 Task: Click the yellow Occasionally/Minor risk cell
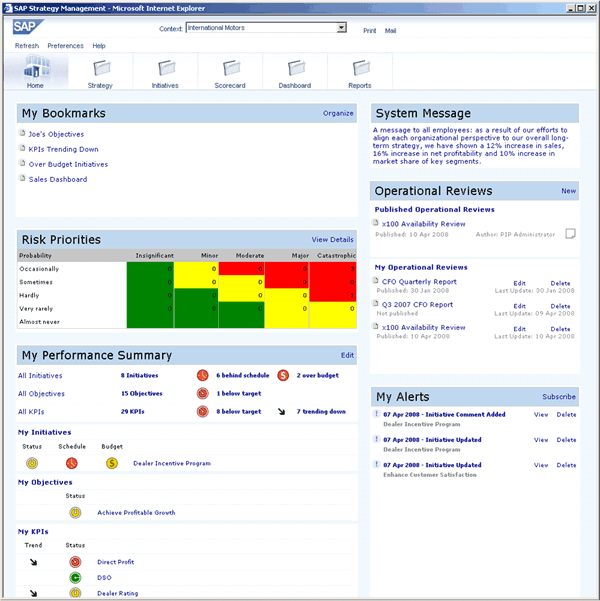196,269
